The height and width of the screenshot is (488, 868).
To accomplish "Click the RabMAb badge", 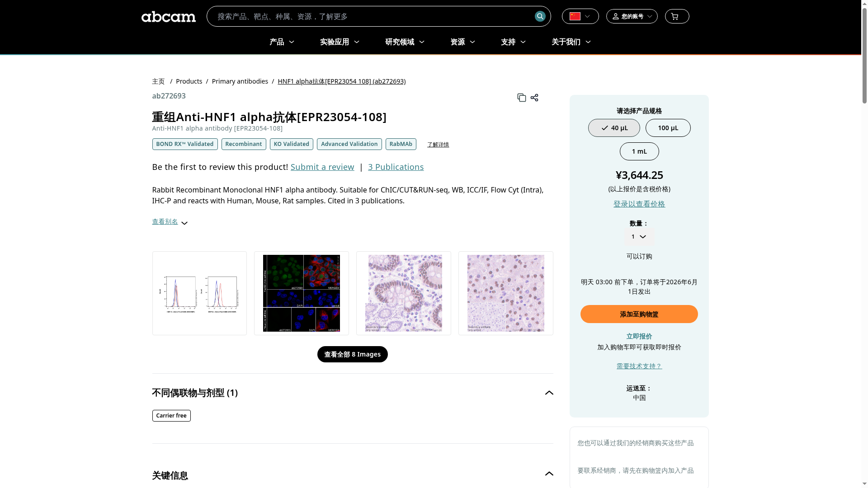I will pos(401,144).
